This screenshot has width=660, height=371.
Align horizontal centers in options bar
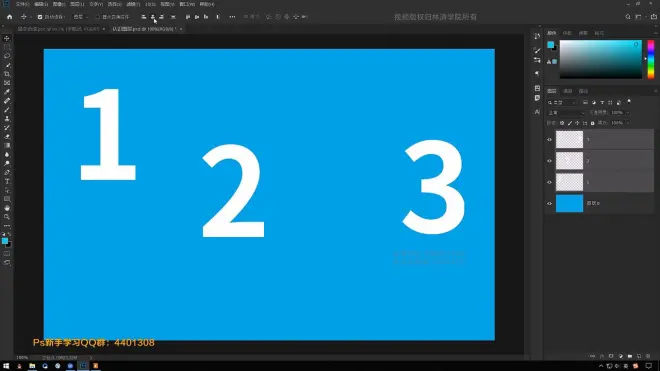tap(152, 17)
